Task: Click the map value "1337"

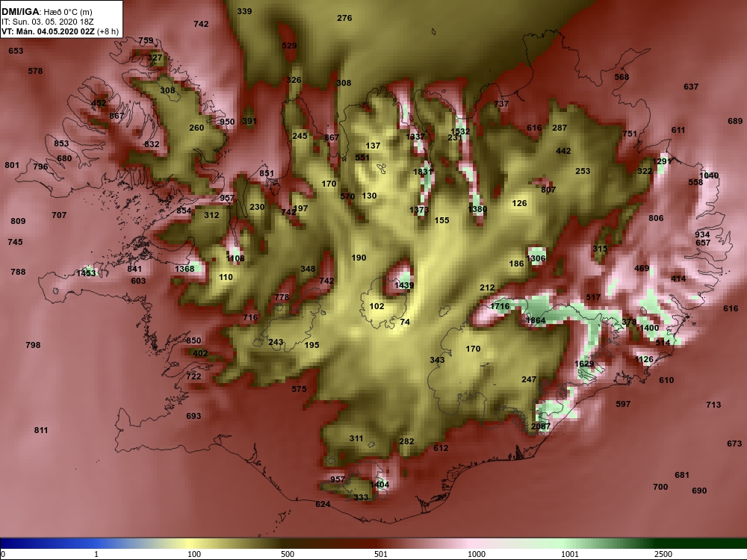Action: coord(415,137)
